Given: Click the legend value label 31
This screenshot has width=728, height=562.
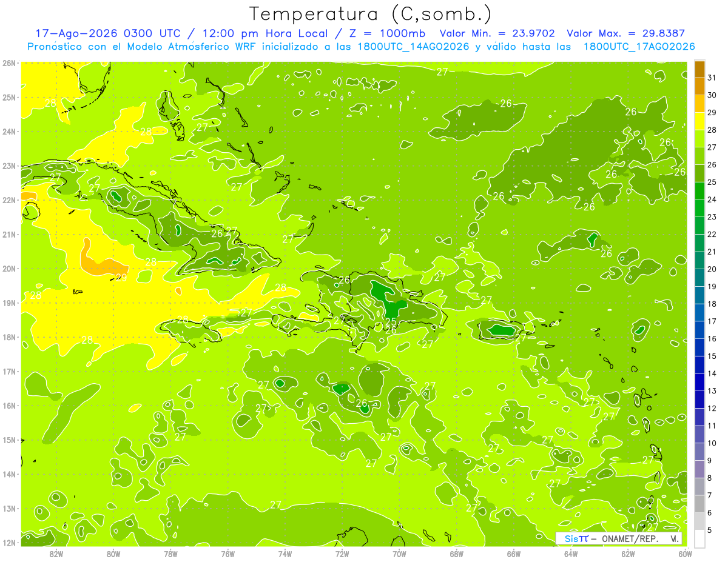Looking at the screenshot, I should tap(712, 78).
